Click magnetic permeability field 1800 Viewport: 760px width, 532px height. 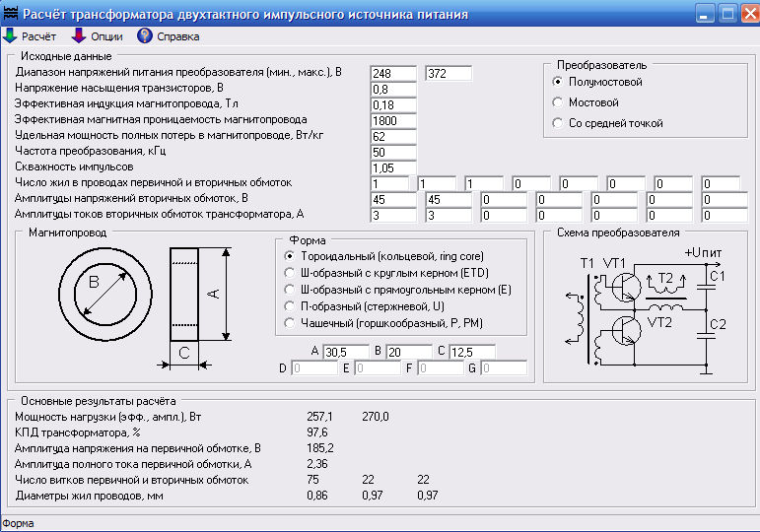tap(393, 120)
